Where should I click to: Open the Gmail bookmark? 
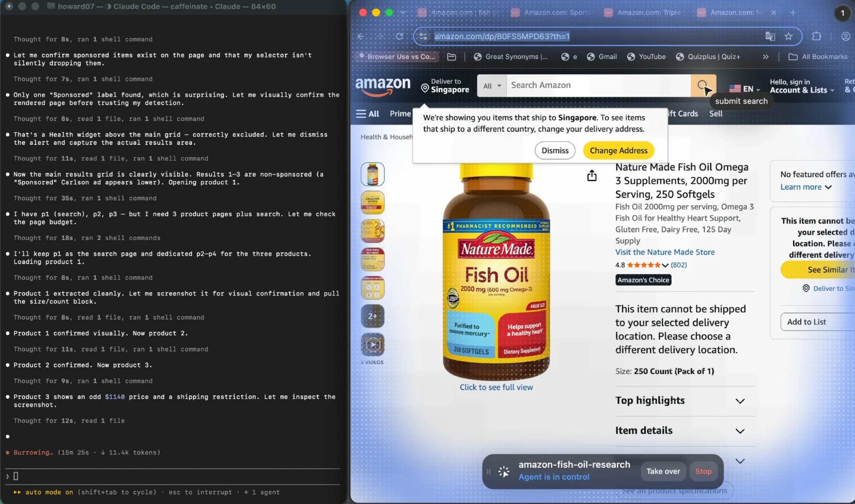(602, 57)
